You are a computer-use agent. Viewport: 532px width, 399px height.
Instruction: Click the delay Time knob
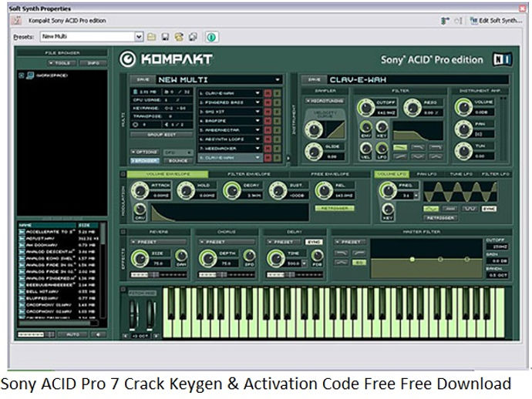tap(276, 258)
